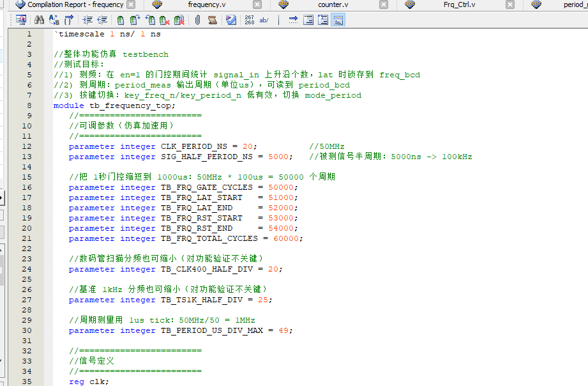This screenshot has width=588, height=386.
Task: Switch to Compilation Report - frequency tab
Action: (x=75, y=5)
